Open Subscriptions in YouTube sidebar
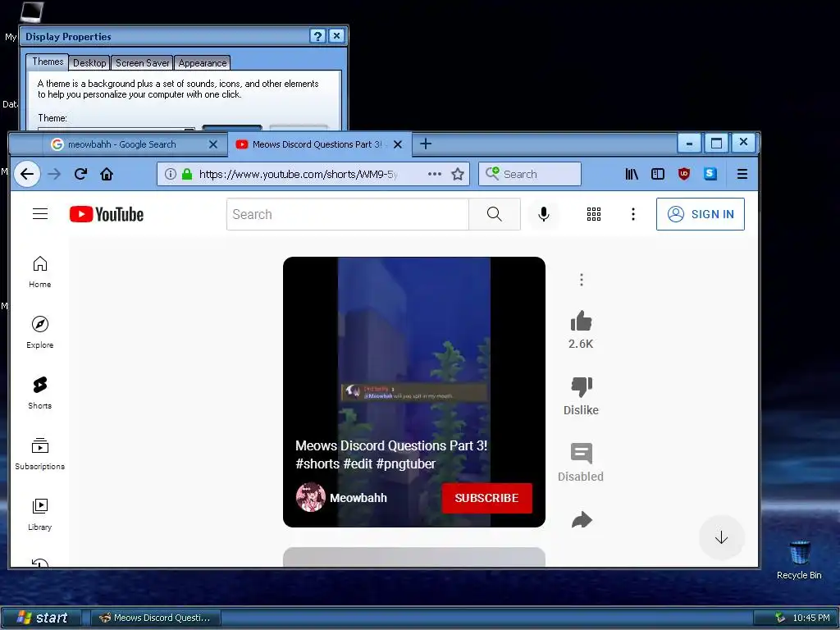 point(40,454)
